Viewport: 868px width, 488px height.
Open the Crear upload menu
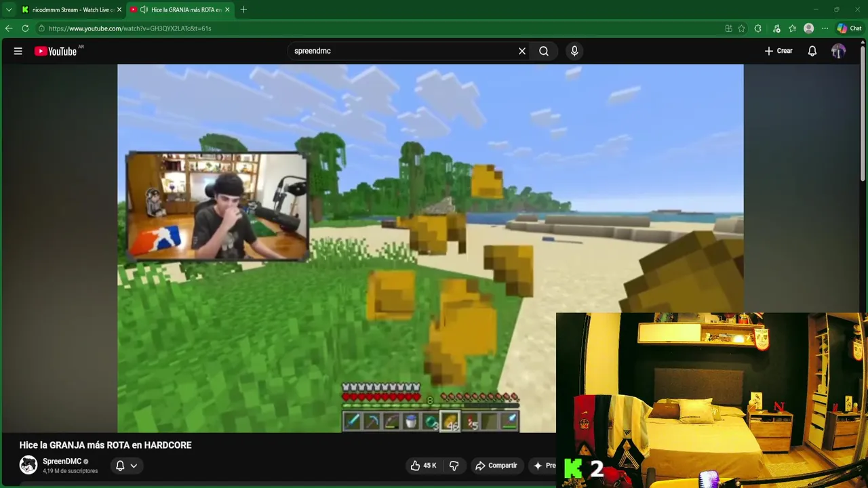[778, 51]
